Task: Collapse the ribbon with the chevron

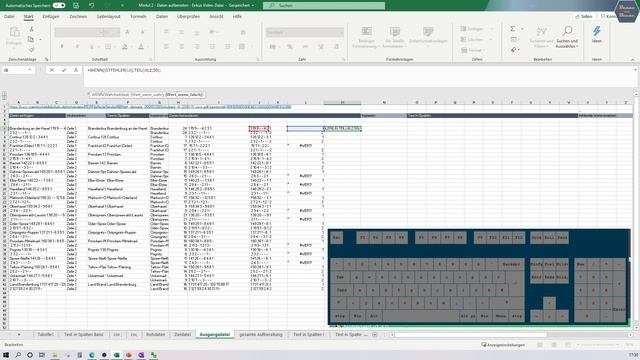Action: [633, 60]
